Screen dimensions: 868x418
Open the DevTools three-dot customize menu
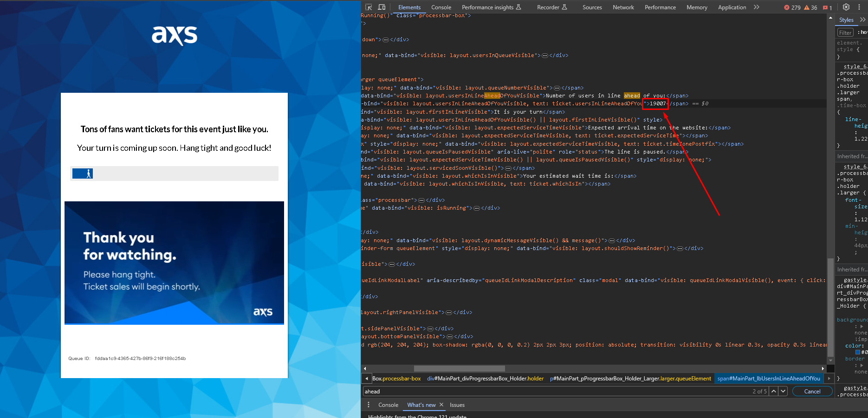859,7
